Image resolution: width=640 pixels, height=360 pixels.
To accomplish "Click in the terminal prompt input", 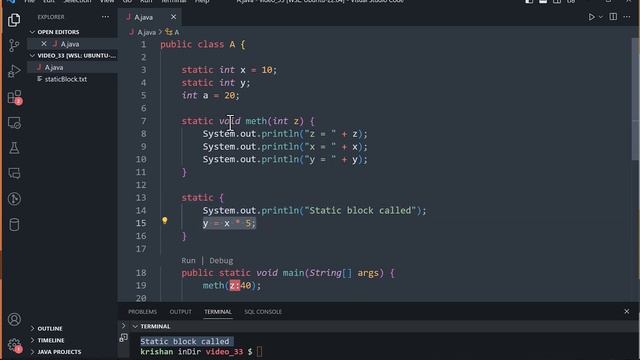I will [x=260, y=352].
